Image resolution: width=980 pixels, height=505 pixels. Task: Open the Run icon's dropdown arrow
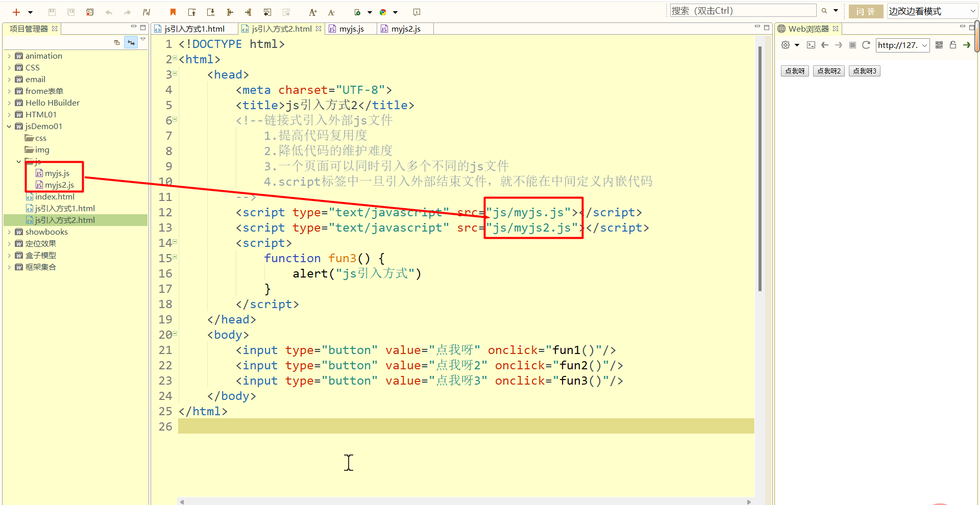(370, 12)
